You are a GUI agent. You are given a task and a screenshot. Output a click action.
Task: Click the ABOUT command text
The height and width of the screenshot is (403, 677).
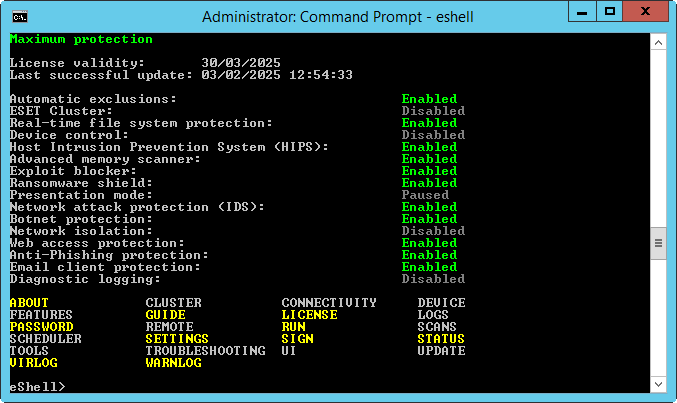[29, 303]
